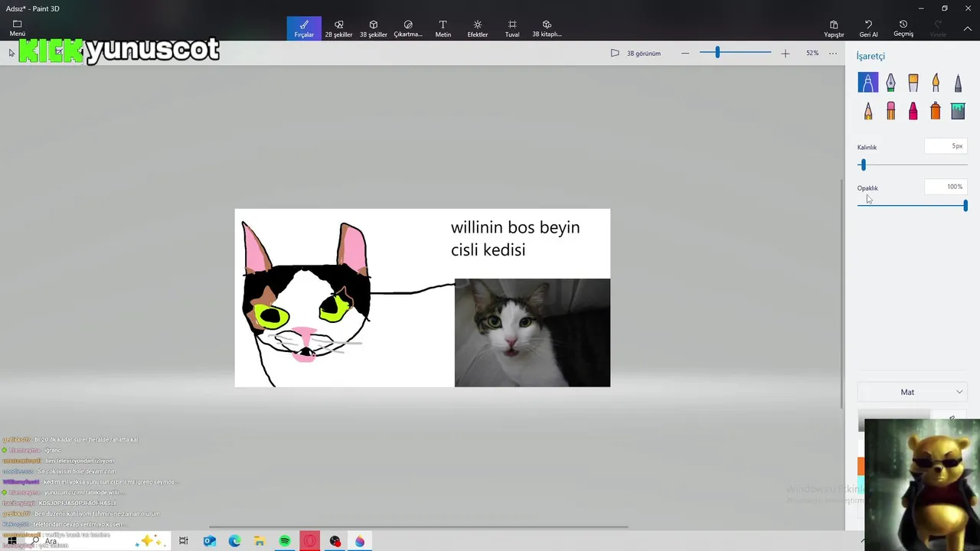This screenshot has width=980, height=551.
Task: Select the Fill bucket tool
Action: click(958, 112)
